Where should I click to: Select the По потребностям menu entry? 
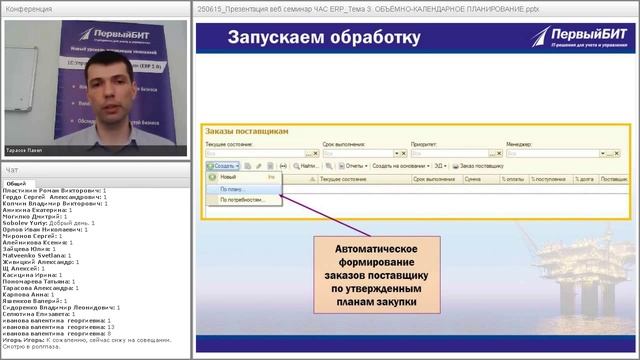pos(244,200)
